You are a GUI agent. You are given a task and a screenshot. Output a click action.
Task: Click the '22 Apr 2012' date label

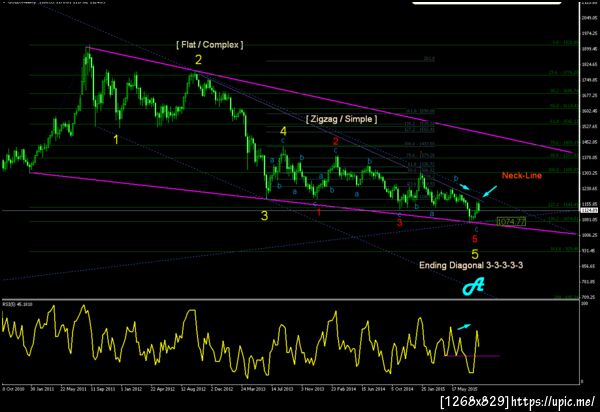tap(163, 389)
